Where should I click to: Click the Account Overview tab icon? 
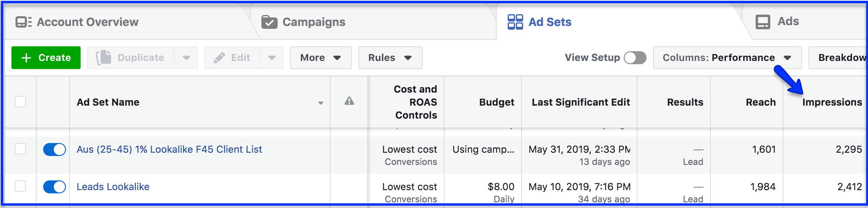point(23,22)
